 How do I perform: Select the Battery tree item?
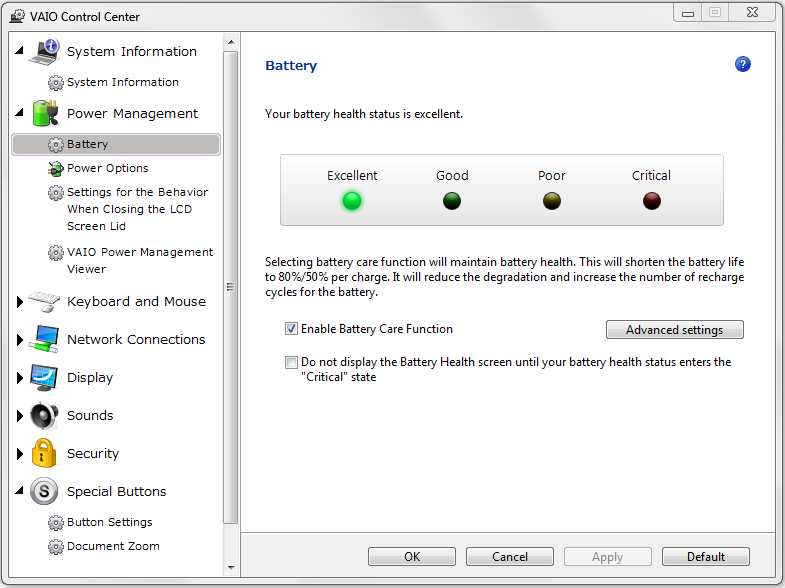[116, 144]
